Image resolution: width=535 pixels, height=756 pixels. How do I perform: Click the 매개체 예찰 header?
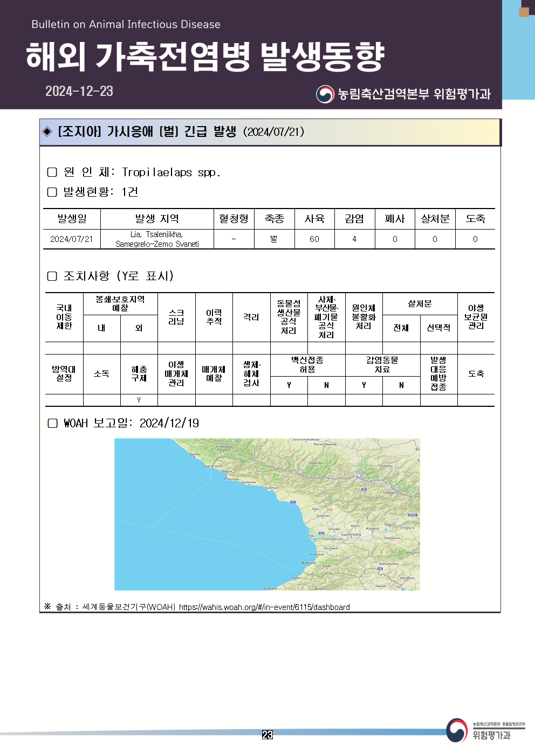[x=214, y=373]
